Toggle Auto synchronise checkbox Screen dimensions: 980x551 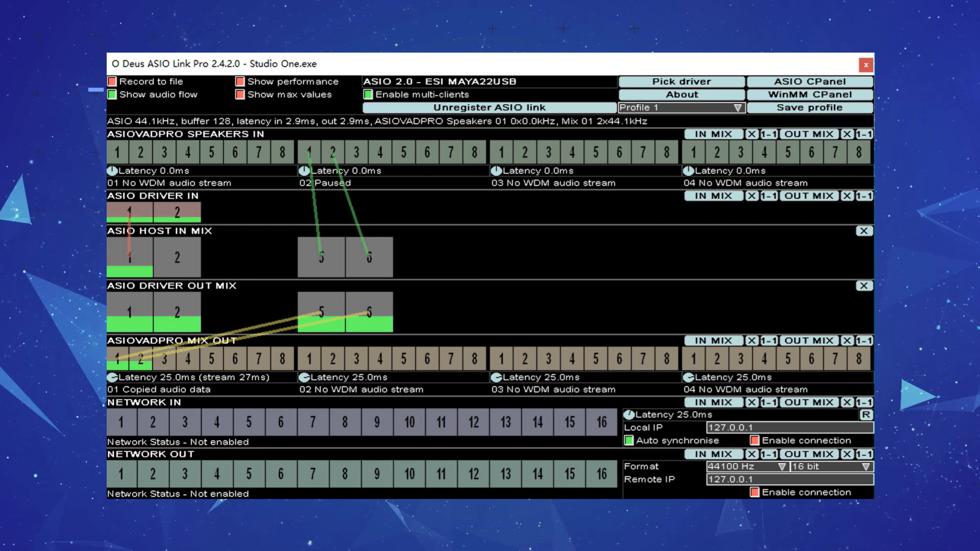tap(629, 440)
